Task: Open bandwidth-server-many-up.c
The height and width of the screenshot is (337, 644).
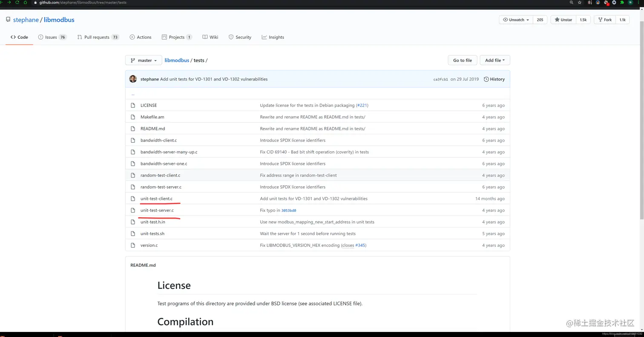Action: (x=169, y=152)
